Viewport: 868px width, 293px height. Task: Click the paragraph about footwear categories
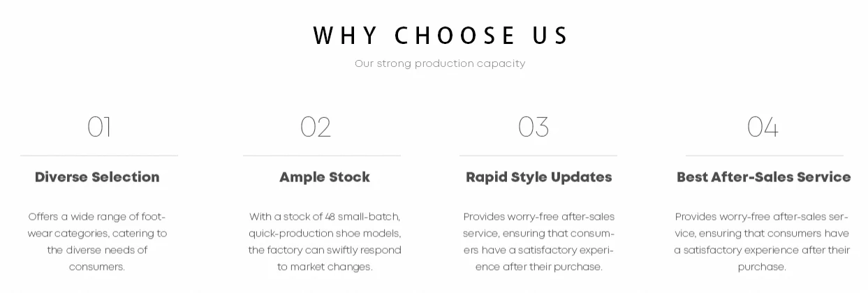(x=97, y=241)
